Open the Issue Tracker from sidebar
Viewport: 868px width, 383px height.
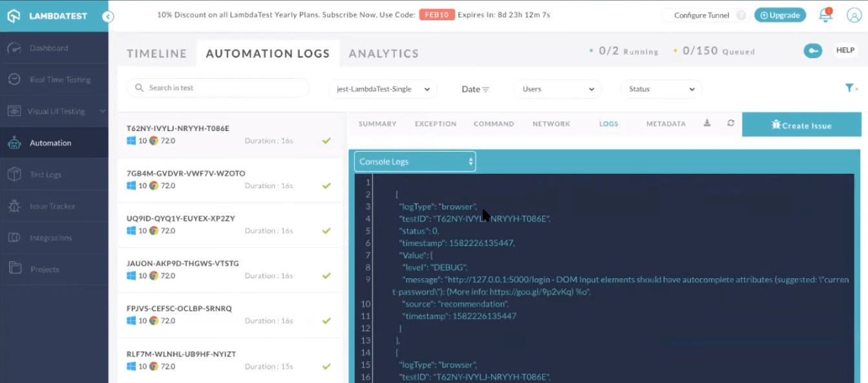(x=52, y=205)
